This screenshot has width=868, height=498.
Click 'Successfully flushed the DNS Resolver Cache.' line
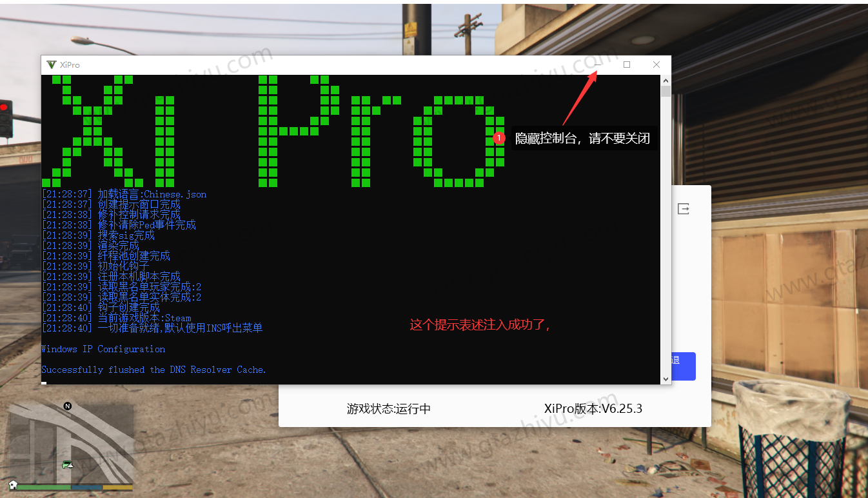tap(153, 370)
